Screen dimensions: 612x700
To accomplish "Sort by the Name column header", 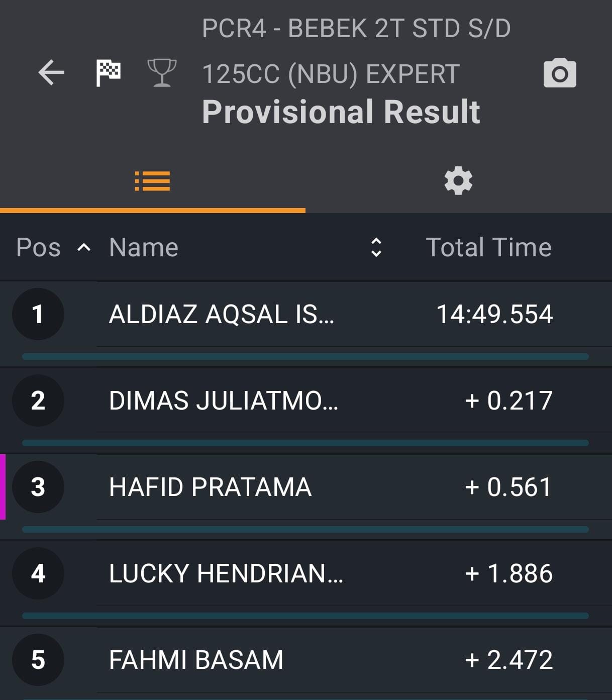I will [144, 247].
